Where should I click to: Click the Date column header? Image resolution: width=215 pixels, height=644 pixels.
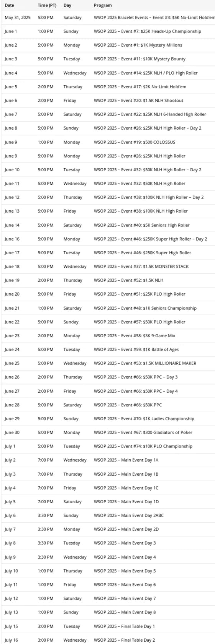pos(9,5)
